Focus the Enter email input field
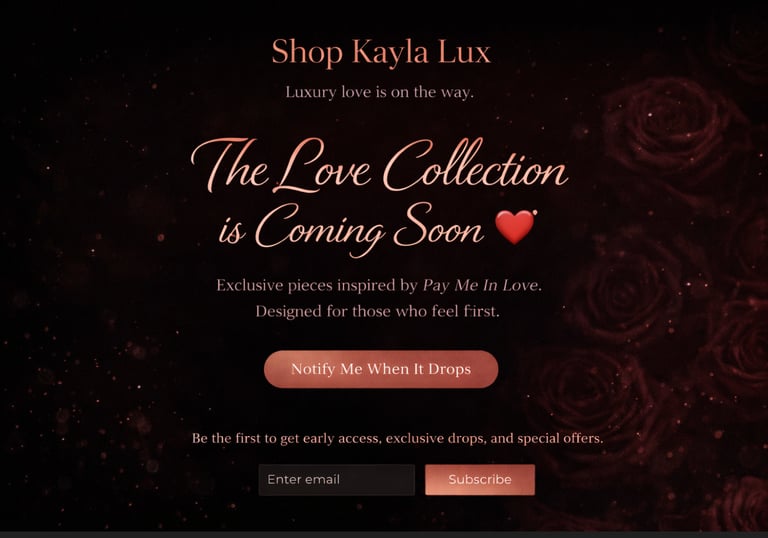The width and height of the screenshot is (768, 538). (x=336, y=480)
